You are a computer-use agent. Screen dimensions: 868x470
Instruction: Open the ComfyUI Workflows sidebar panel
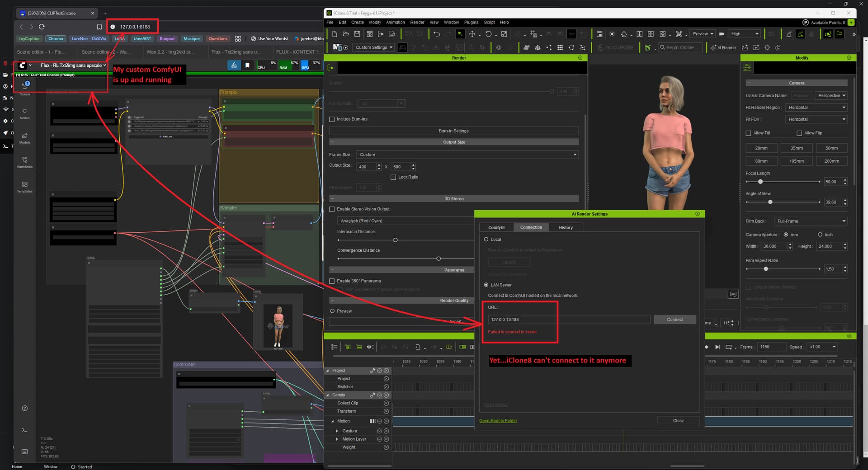tap(25, 162)
